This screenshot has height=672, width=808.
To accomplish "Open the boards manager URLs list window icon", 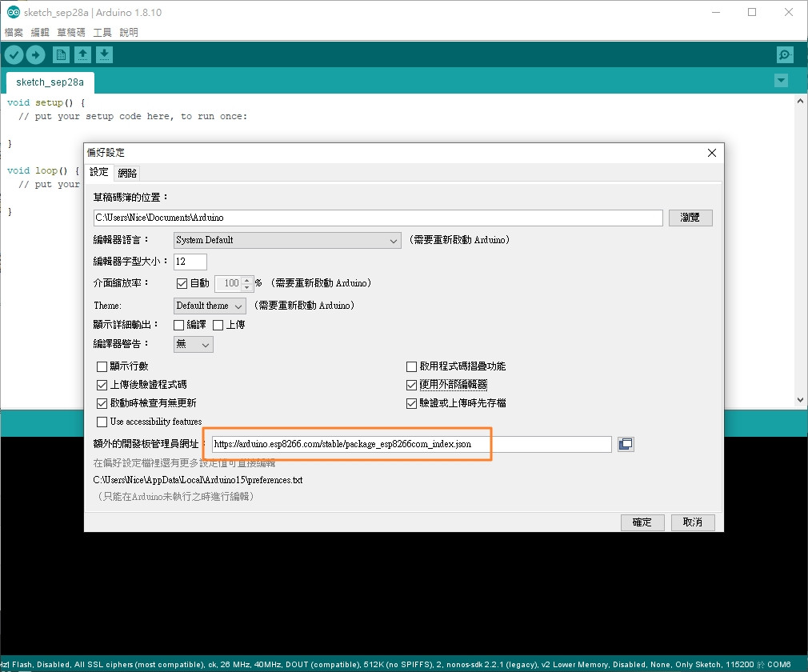I will pyautogui.click(x=626, y=444).
